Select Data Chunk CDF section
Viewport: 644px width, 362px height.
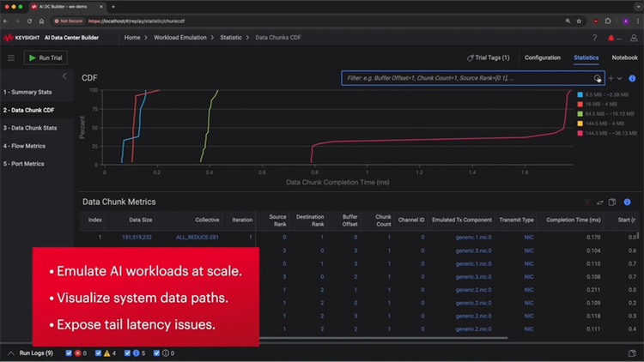point(28,110)
